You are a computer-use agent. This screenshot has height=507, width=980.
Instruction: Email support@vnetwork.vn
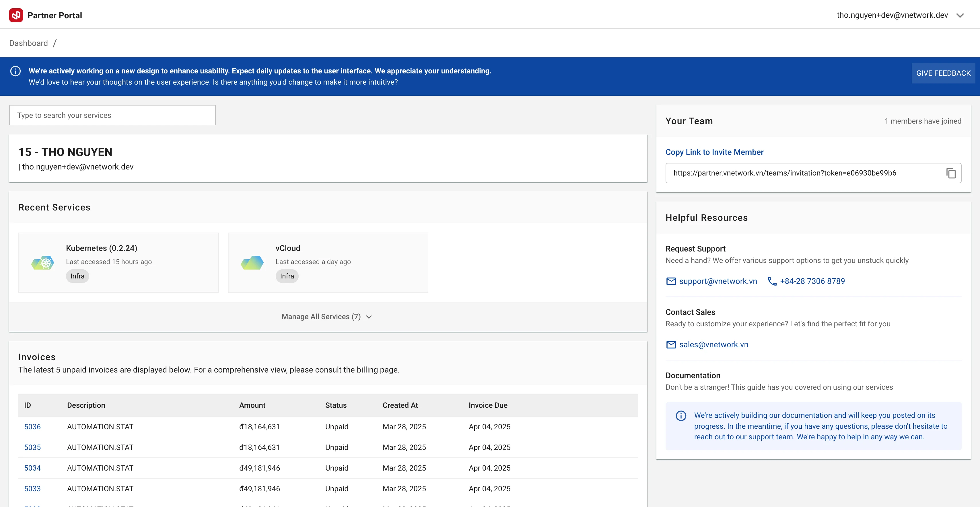[718, 281]
